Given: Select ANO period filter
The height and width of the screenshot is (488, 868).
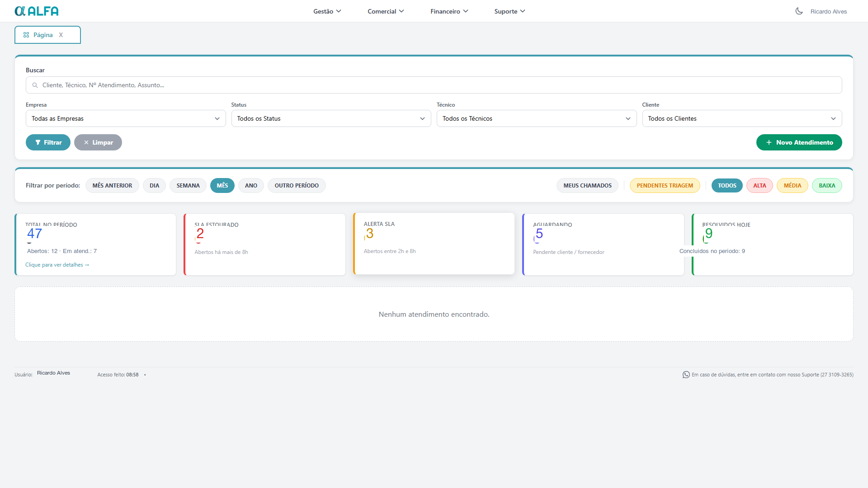Looking at the screenshot, I should coord(251,185).
